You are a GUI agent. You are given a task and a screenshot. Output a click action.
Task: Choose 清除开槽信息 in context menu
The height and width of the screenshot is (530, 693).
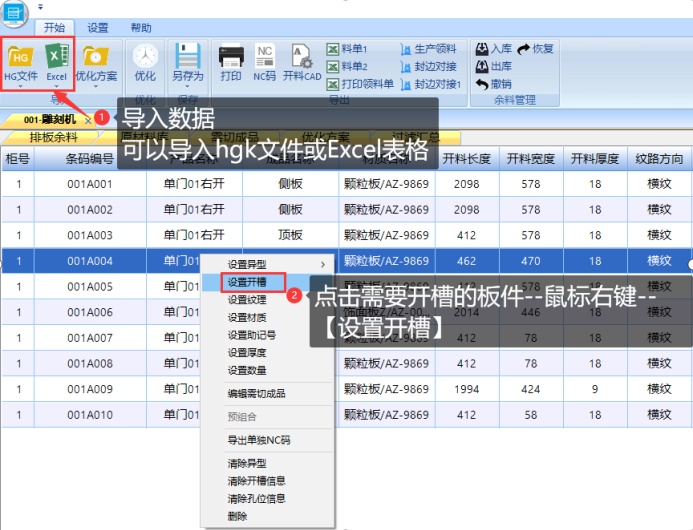point(256,481)
